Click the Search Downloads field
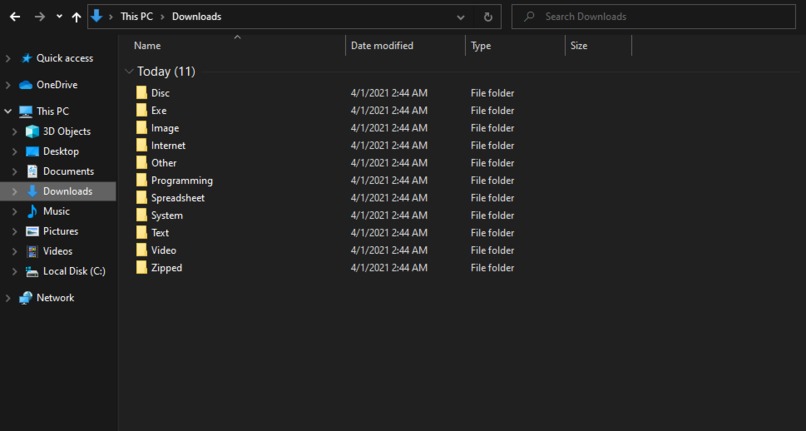This screenshot has width=806, height=431. 654,16
